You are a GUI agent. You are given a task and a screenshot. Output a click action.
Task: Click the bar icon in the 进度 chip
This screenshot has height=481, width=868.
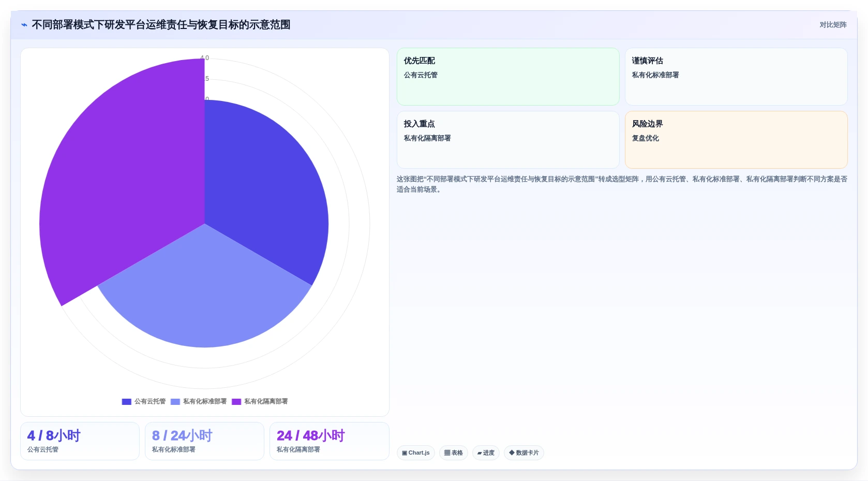(x=480, y=453)
